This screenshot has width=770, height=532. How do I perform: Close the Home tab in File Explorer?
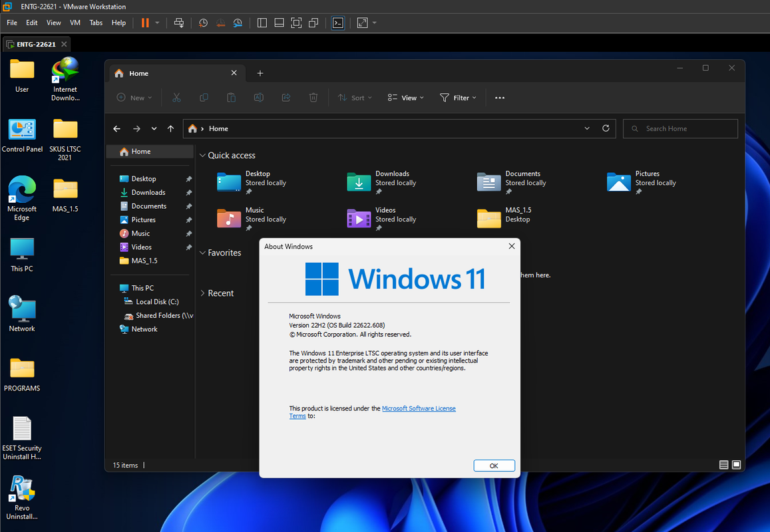234,72
